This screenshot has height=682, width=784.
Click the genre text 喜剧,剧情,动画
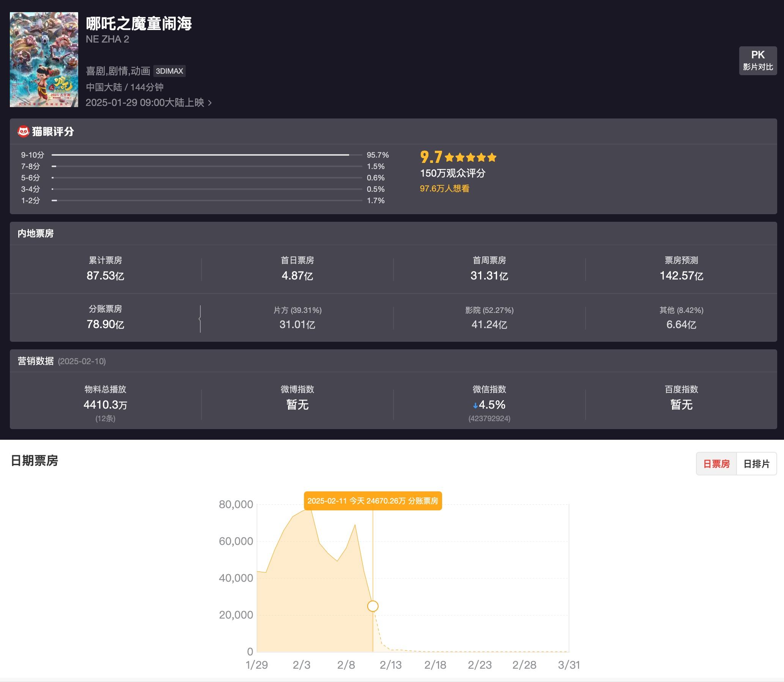tap(118, 71)
